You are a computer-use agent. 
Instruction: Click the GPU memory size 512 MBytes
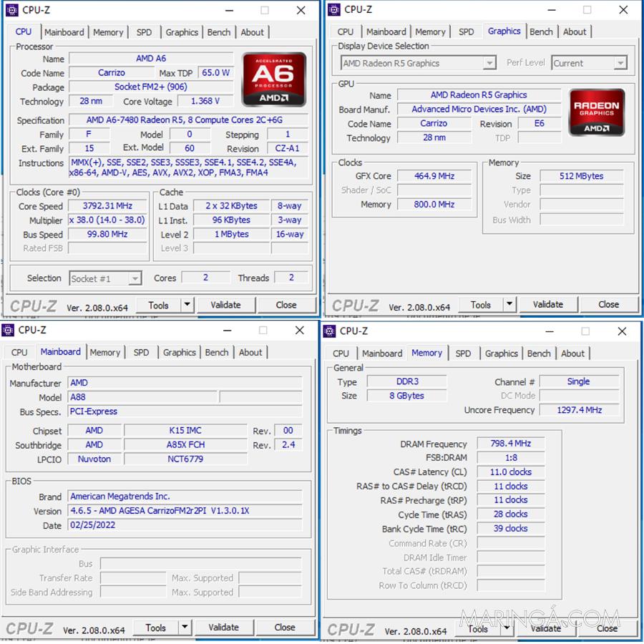[x=581, y=176]
